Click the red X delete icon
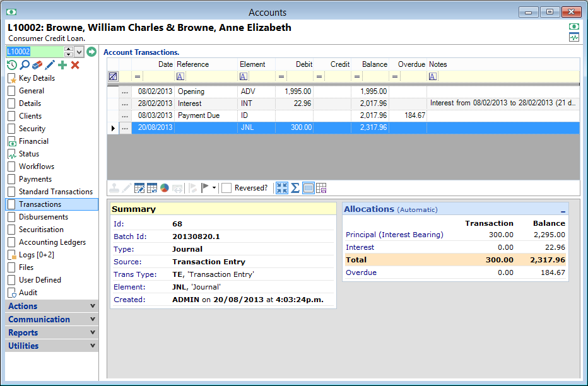The image size is (588, 386). (x=75, y=65)
